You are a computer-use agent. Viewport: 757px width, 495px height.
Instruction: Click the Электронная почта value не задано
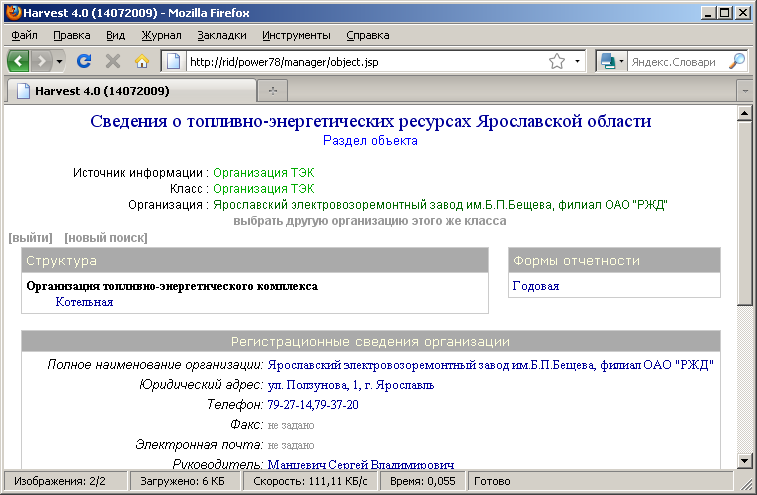click(291, 445)
